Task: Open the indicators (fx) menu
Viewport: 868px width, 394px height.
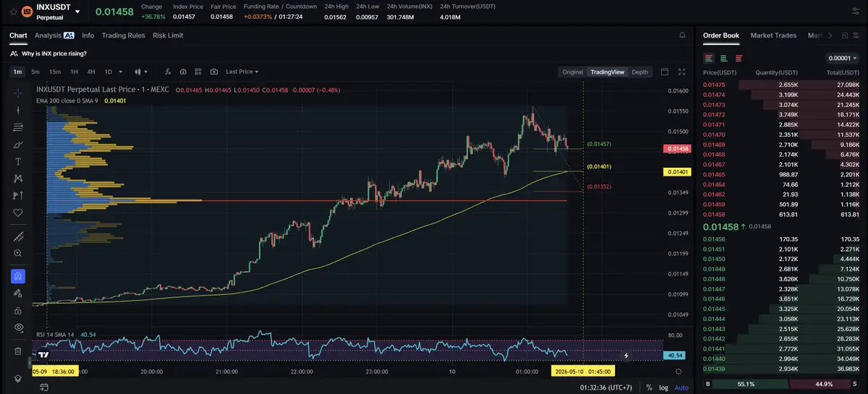Action: [x=168, y=72]
